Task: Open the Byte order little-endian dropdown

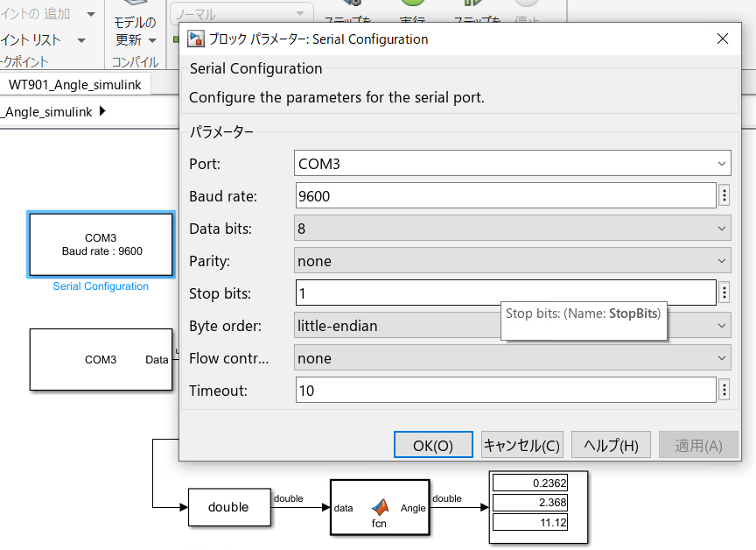Action: [x=512, y=325]
